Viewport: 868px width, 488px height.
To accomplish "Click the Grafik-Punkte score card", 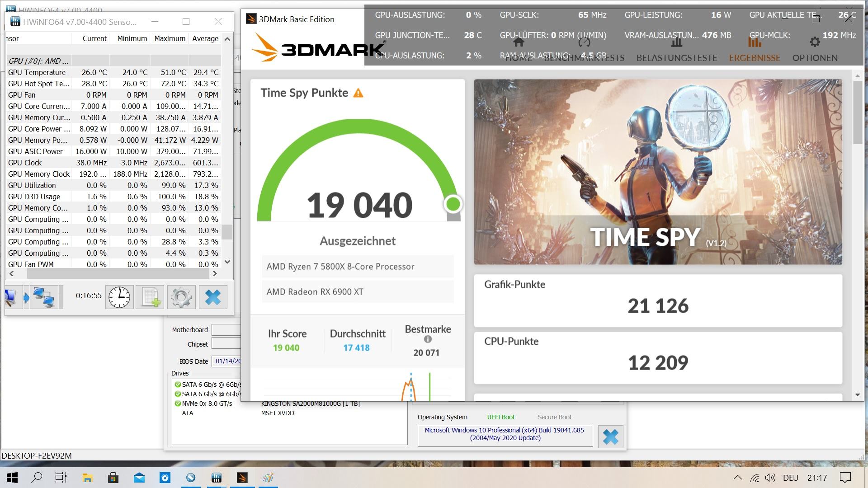I will (x=658, y=300).
